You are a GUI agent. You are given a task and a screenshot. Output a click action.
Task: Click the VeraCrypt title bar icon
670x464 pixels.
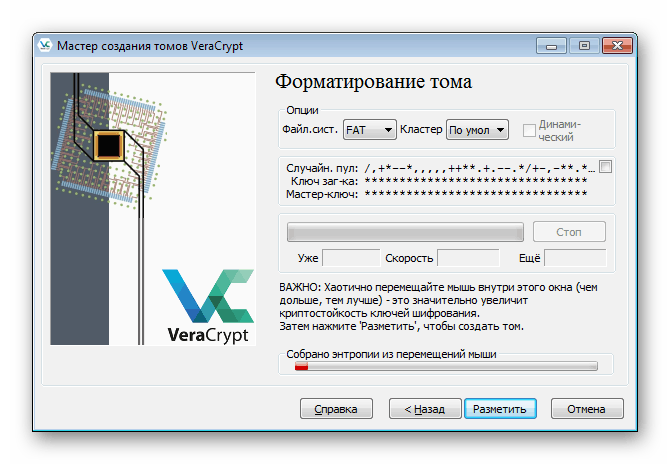point(44,45)
